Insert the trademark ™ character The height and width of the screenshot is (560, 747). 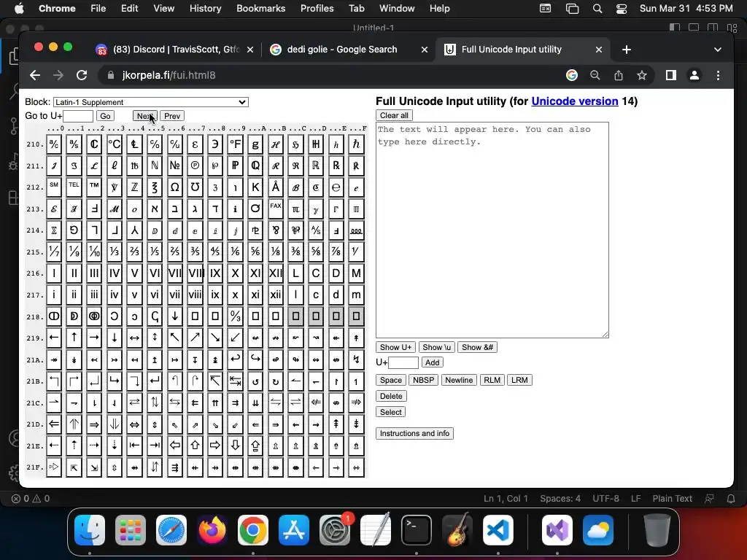coord(94,187)
